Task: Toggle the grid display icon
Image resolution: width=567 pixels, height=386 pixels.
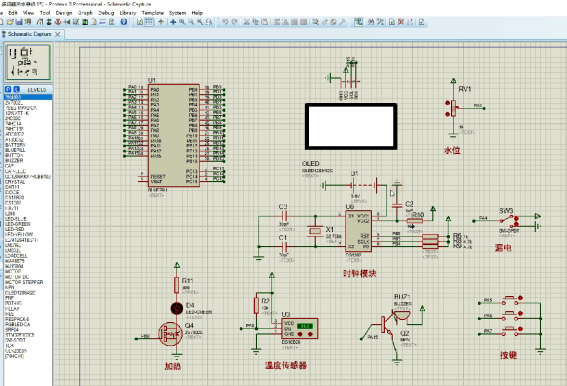Action: 149,22
